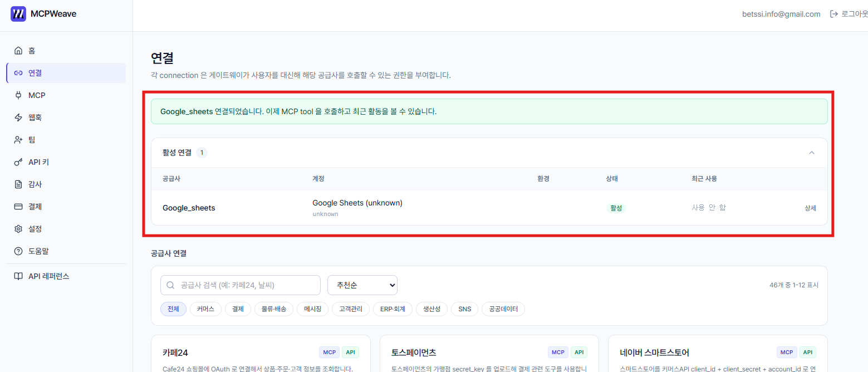The image size is (868, 372).
Task: Click the logout arrow icon
Action: (x=834, y=14)
